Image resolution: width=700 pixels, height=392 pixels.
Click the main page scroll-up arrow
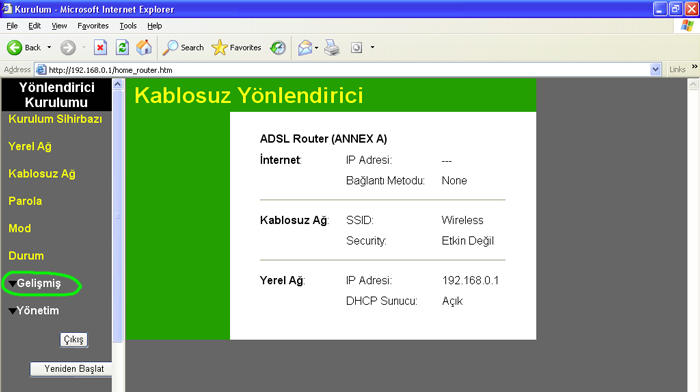pyautogui.click(x=693, y=84)
